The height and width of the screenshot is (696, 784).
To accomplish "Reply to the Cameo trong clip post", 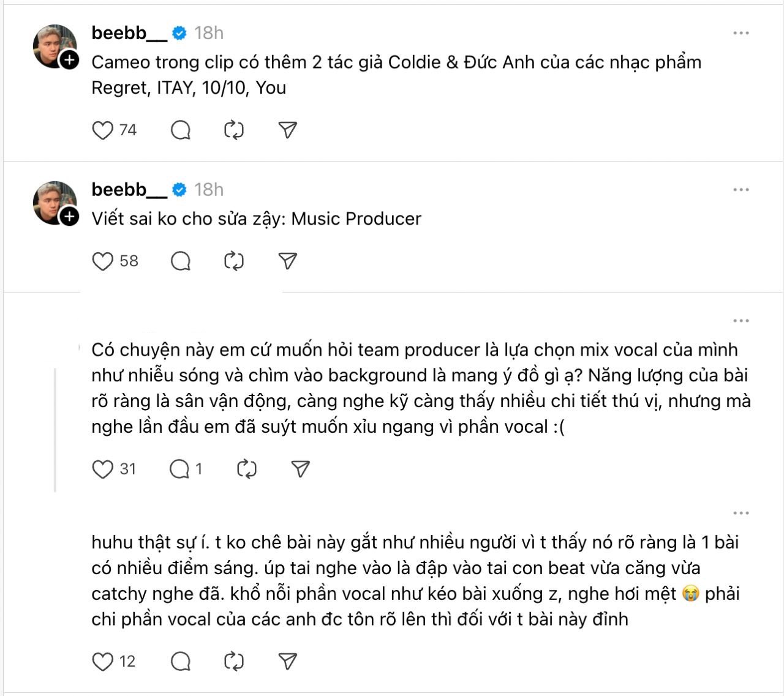I will click(181, 130).
